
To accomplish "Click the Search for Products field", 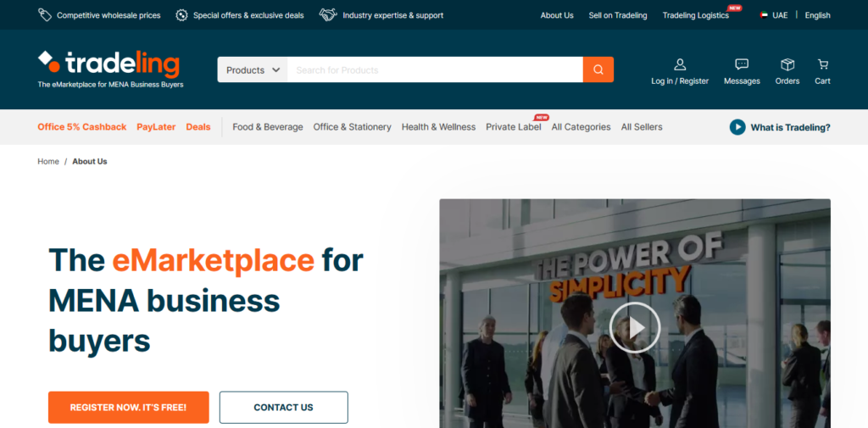I will coord(435,70).
